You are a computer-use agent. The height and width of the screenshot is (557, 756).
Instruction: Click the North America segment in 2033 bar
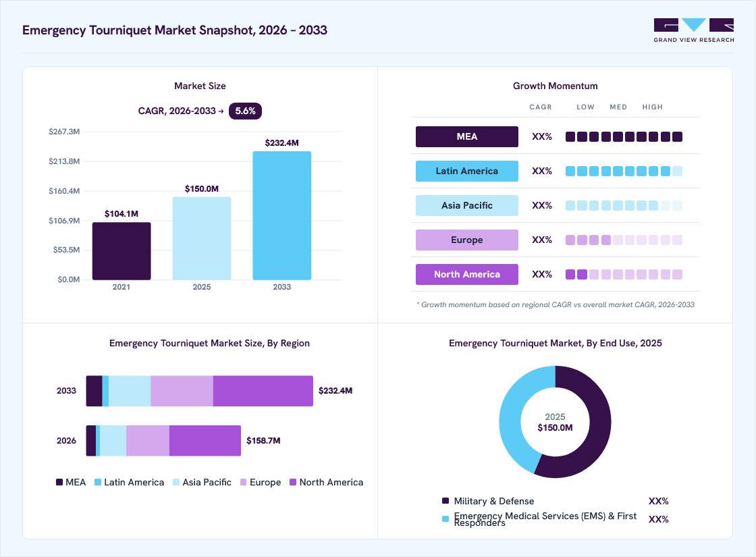coord(263,391)
